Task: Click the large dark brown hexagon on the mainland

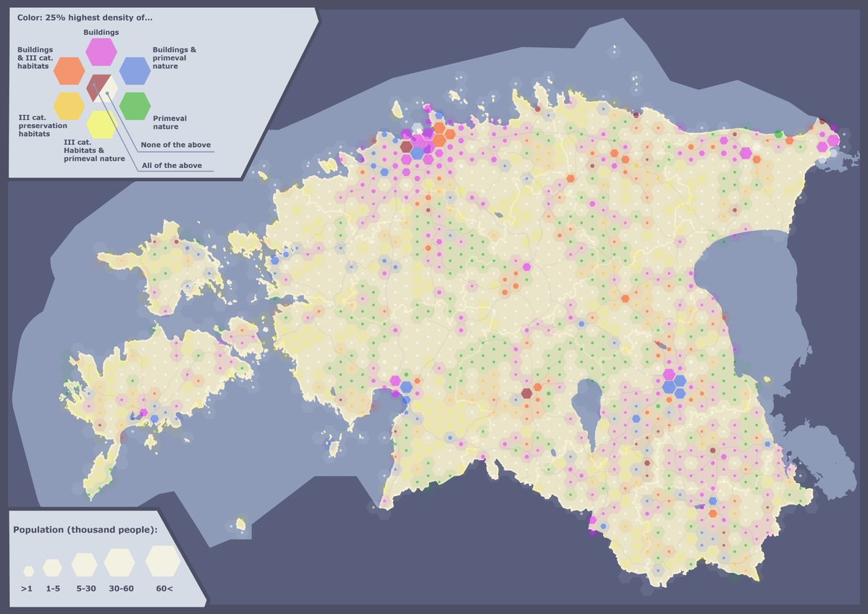Action: coord(526,393)
